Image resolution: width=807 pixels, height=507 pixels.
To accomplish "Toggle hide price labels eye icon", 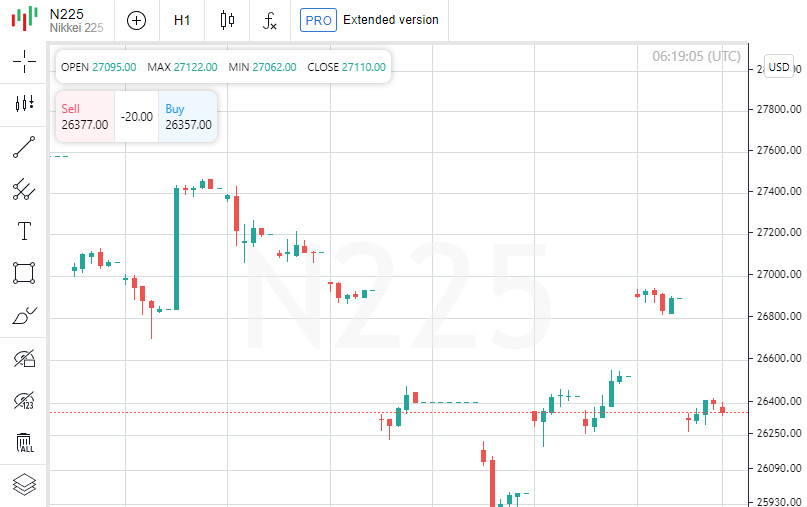I will 24,401.
